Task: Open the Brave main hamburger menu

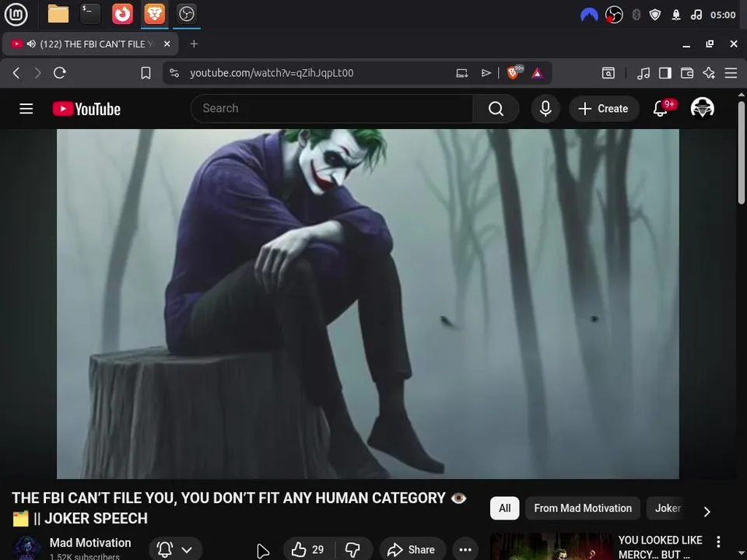Action: tap(731, 73)
